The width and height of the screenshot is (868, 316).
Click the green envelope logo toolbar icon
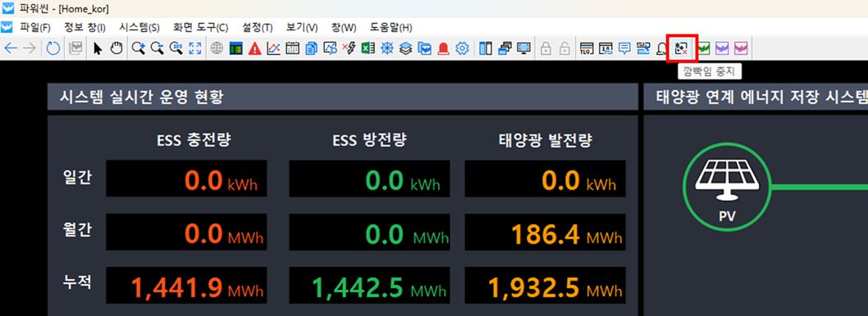[x=704, y=48]
